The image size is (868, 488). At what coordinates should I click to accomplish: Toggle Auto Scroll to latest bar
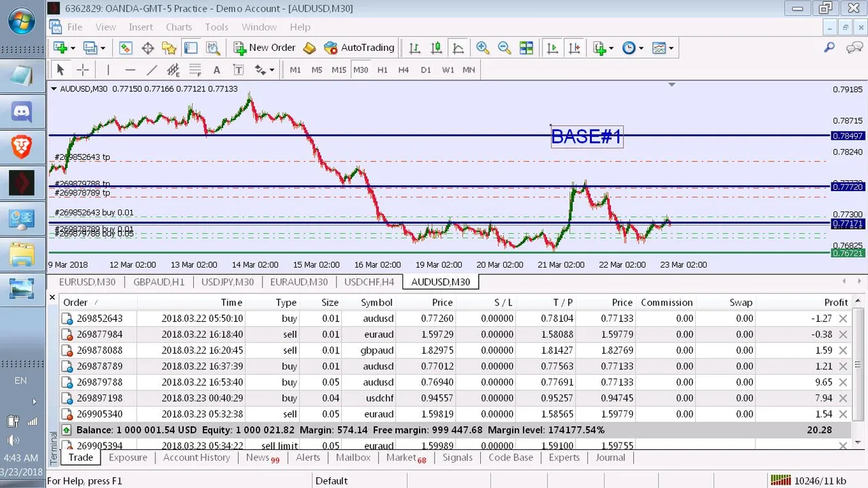pyautogui.click(x=553, y=47)
